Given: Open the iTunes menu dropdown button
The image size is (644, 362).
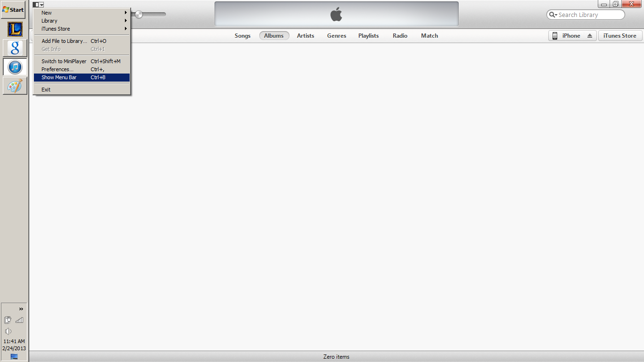Looking at the screenshot, I should tap(38, 4).
